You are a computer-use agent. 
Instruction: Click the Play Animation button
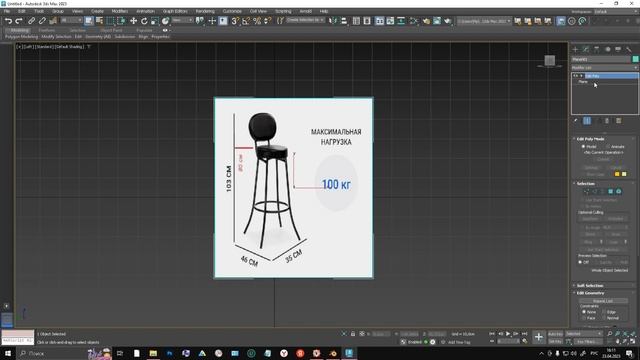(508, 334)
